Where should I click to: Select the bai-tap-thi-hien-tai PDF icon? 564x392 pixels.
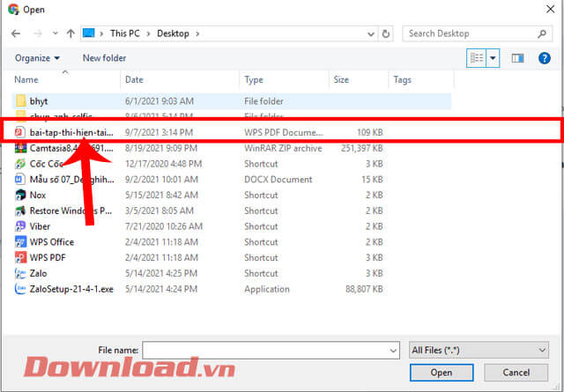pos(20,132)
